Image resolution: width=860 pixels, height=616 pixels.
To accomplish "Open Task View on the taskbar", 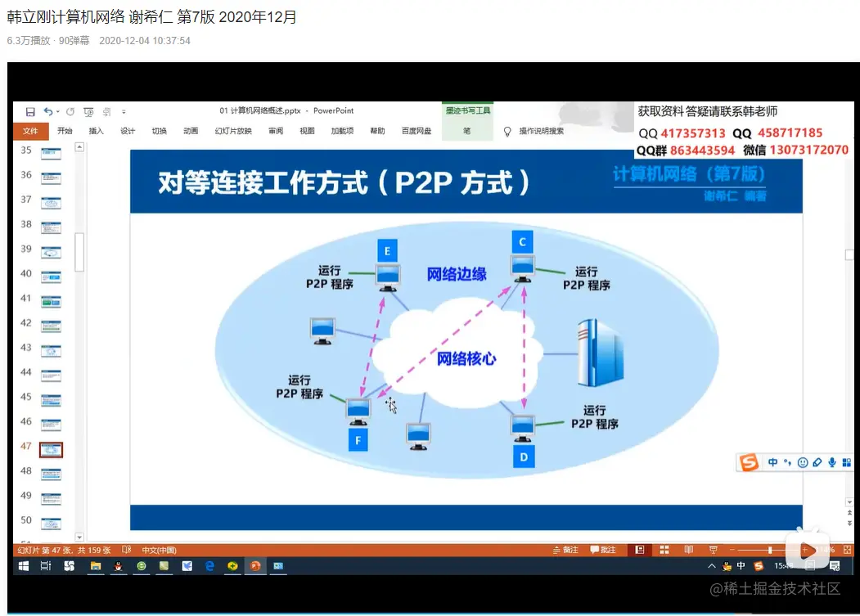I will [x=46, y=566].
